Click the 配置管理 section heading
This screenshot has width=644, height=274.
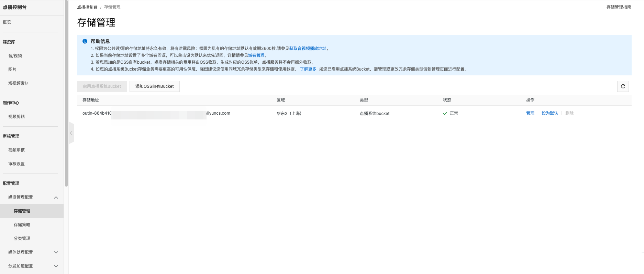11,183
